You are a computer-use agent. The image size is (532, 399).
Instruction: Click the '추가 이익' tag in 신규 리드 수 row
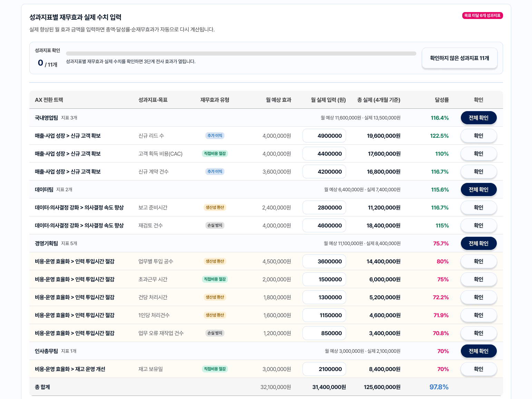[x=215, y=136]
